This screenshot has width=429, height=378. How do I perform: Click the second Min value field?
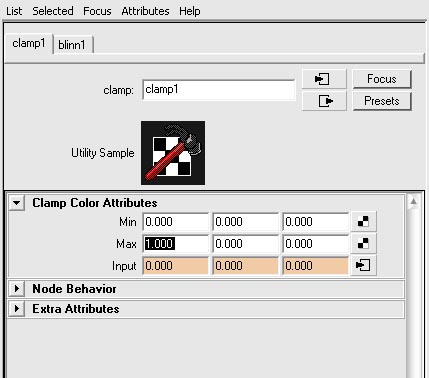click(246, 222)
